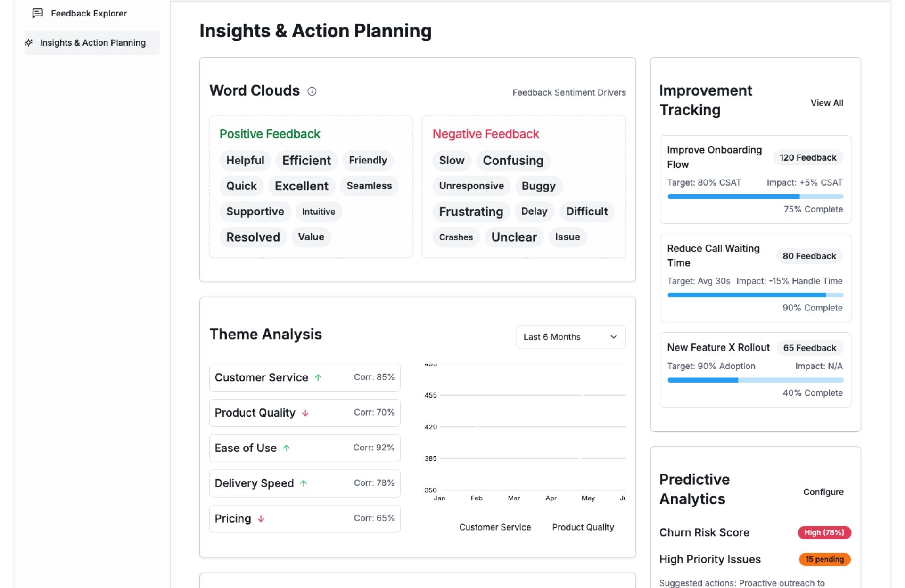Click the Ease of Use up arrow
Viewport: 905px width, 588px height.
tap(287, 448)
